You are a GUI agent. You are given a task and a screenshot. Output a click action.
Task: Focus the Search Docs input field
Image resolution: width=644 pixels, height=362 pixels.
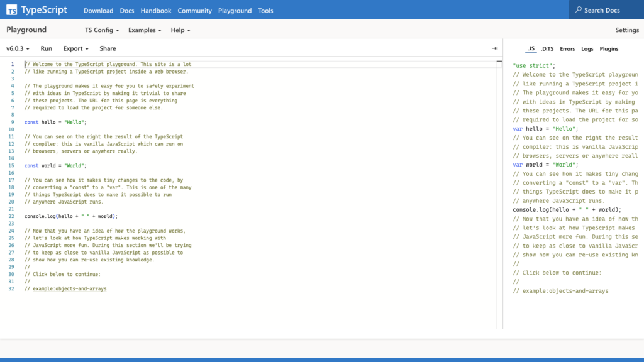(x=606, y=10)
